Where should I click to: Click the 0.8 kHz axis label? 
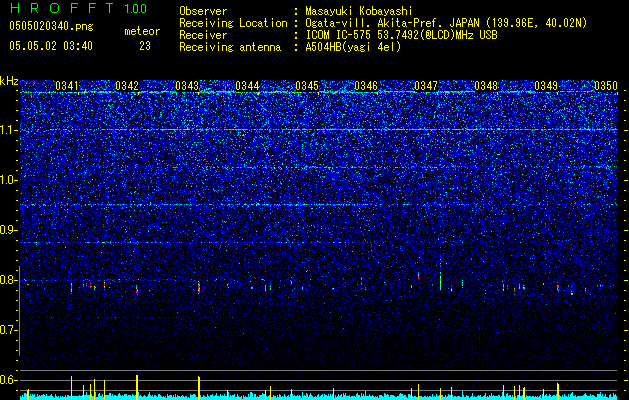(8, 280)
